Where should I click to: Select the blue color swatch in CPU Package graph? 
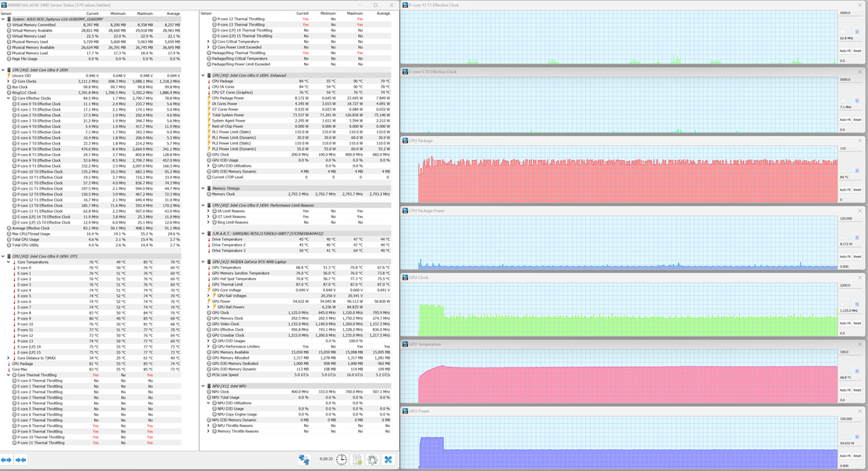pos(857,170)
